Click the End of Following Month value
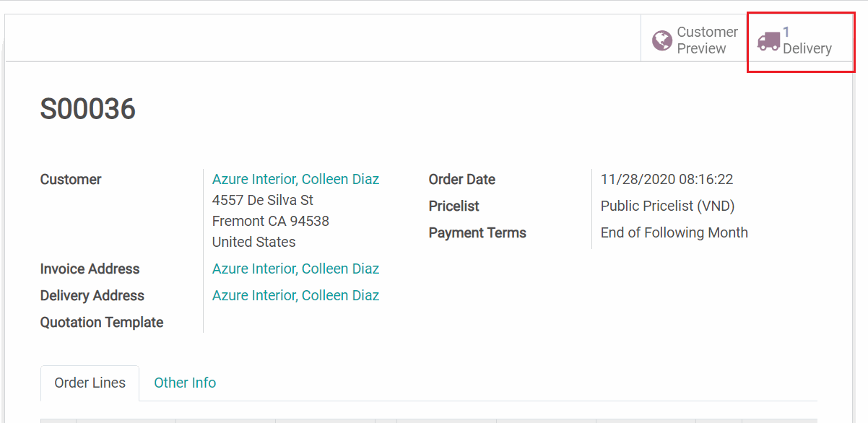The height and width of the screenshot is (423, 868). [x=674, y=232]
